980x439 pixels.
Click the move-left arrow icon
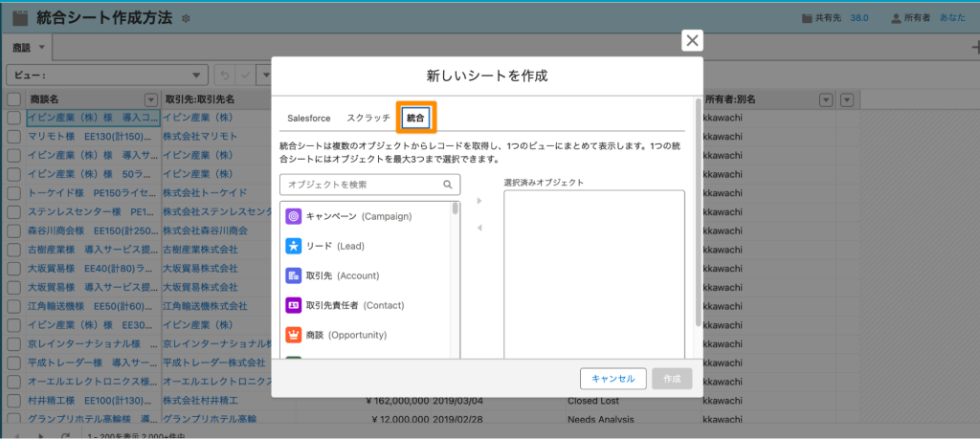[479, 228]
